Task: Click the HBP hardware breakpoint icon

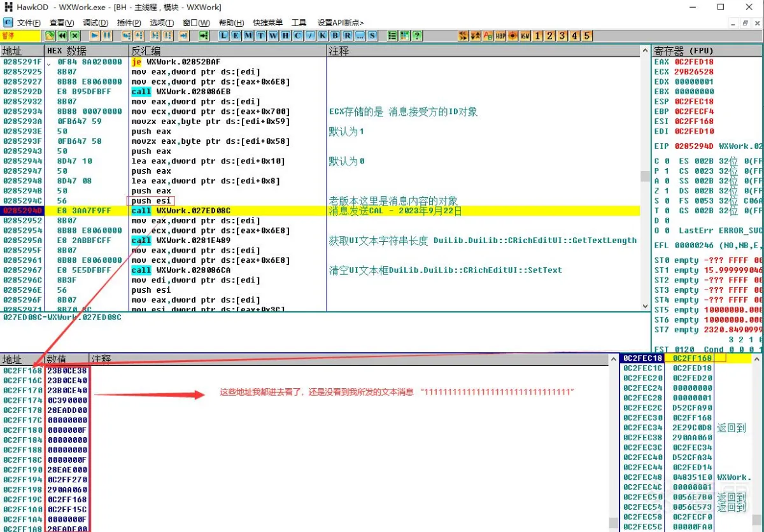Action: [x=500, y=36]
